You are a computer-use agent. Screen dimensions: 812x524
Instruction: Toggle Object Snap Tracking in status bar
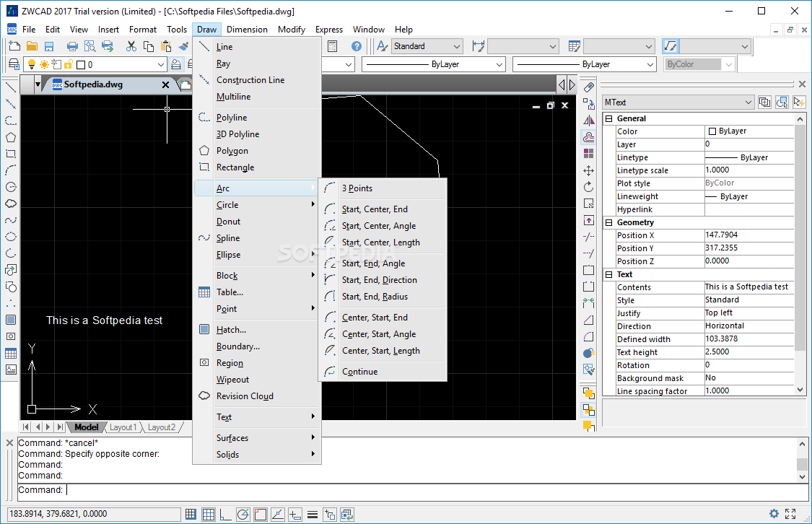coord(278,514)
